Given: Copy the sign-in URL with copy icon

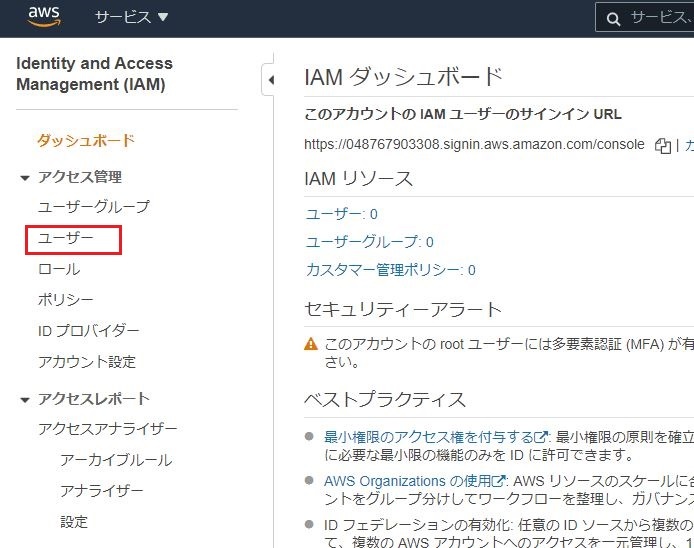Looking at the screenshot, I should point(663,146).
